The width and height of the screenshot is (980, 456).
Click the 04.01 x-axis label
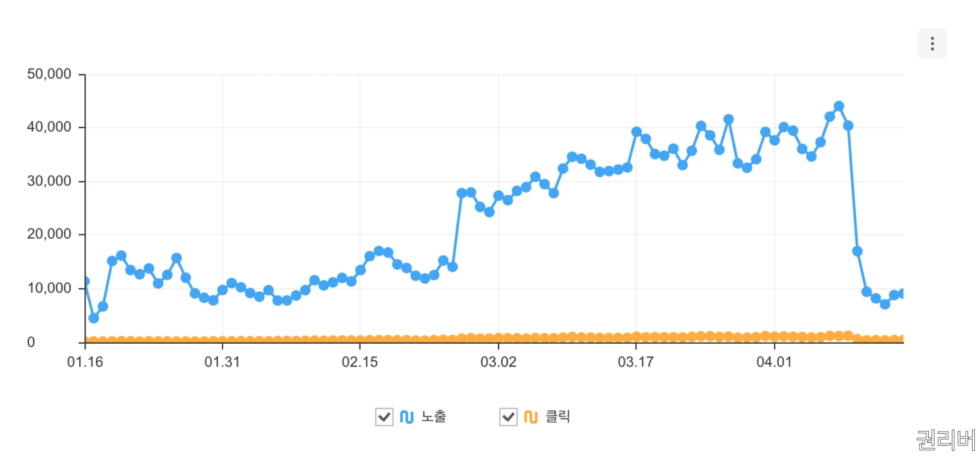776,361
